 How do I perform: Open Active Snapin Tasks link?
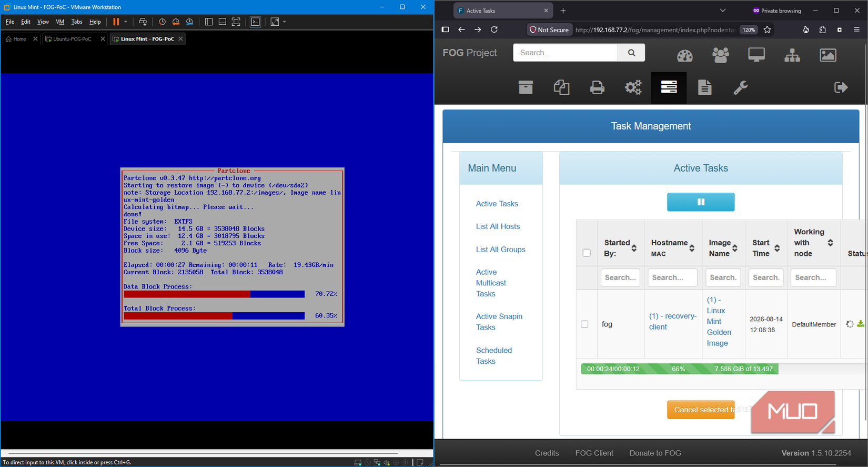coord(499,322)
